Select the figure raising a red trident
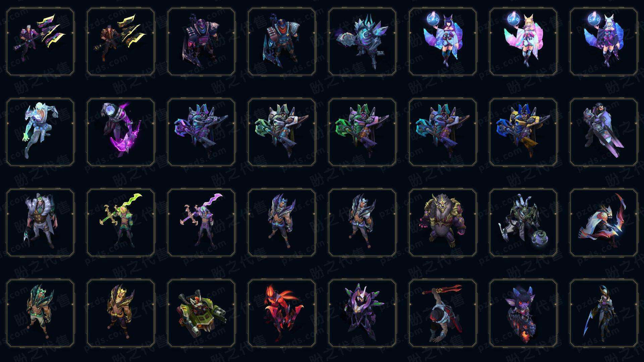The width and height of the screenshot is (644, 362). 443,313
